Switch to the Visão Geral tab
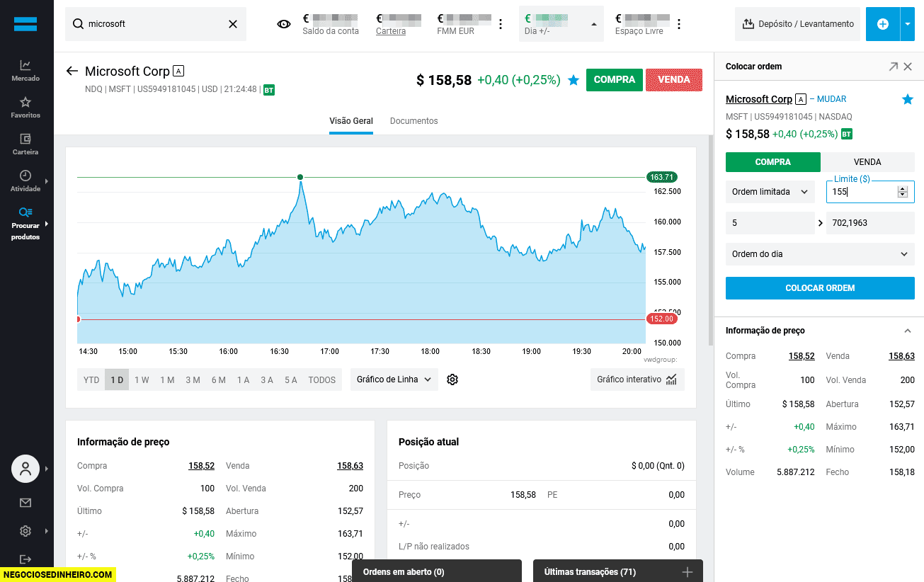The image size is (924, 582). pyautogui.click(x=351, y=121)
